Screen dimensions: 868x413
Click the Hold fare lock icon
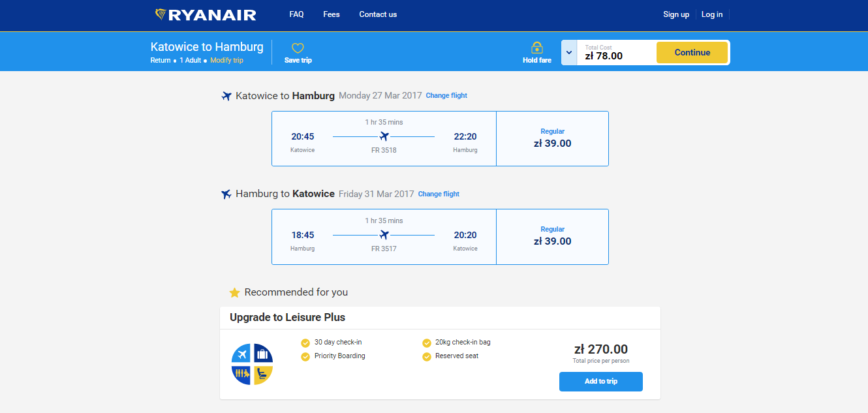[537, 48]
